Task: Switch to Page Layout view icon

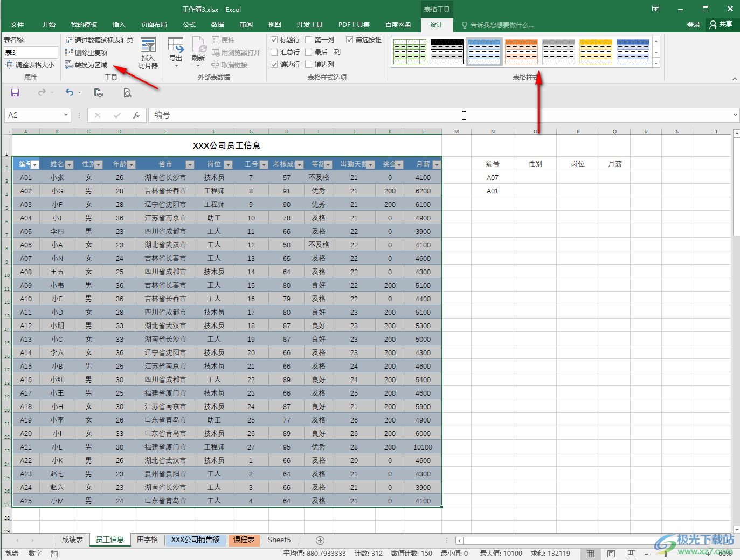Action: click(x=611, y=554)
